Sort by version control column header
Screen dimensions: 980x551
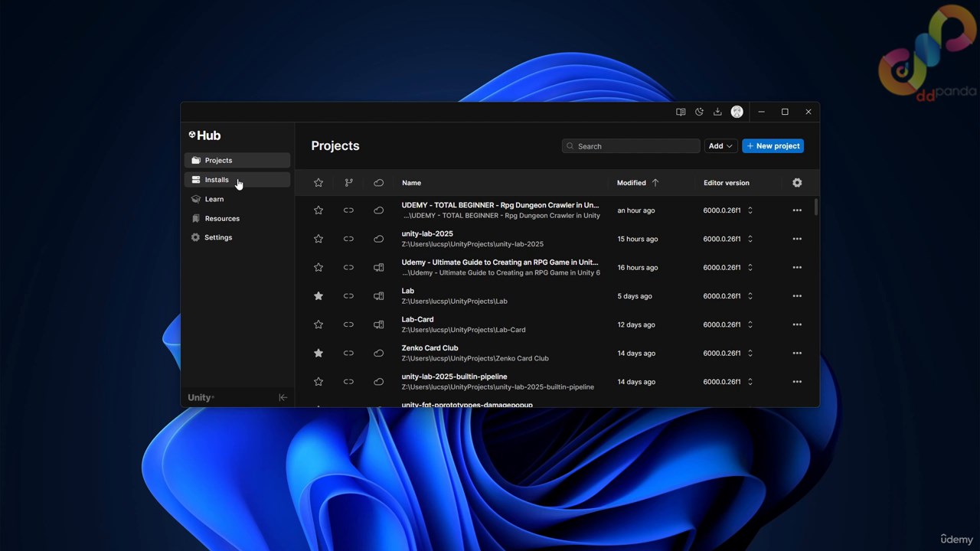point(348,183)
